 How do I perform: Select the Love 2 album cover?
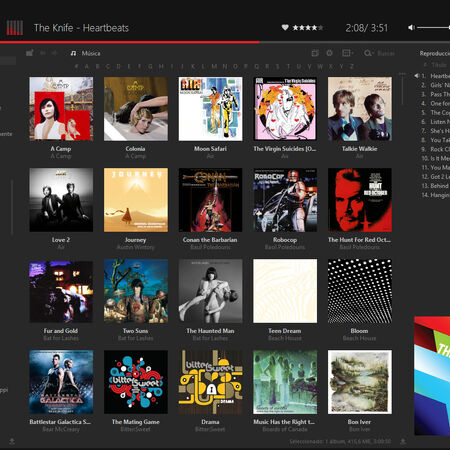61,200
